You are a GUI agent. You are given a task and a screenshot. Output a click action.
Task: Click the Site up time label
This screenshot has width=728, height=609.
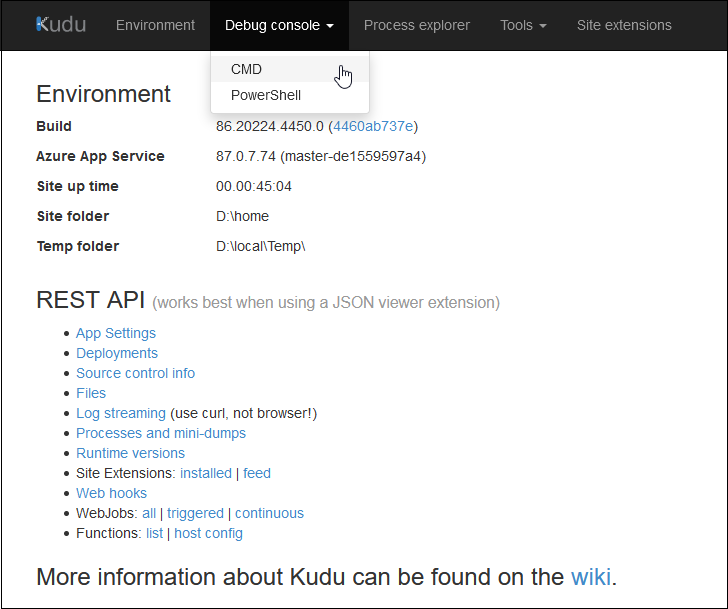78,186
